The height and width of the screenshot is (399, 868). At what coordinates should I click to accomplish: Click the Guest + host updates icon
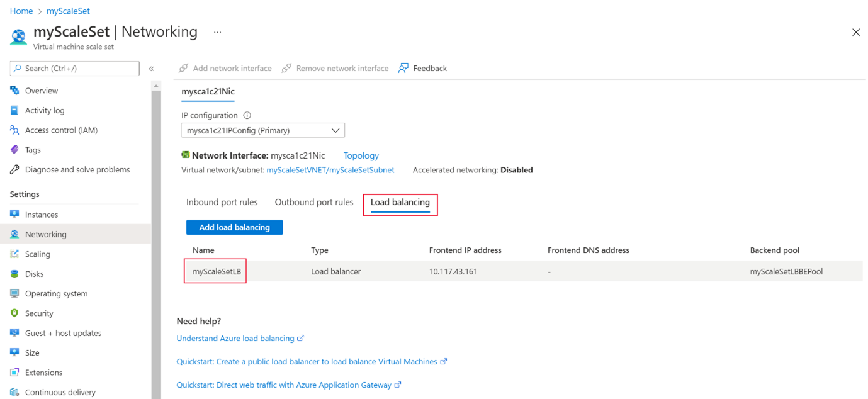[14, 333]
